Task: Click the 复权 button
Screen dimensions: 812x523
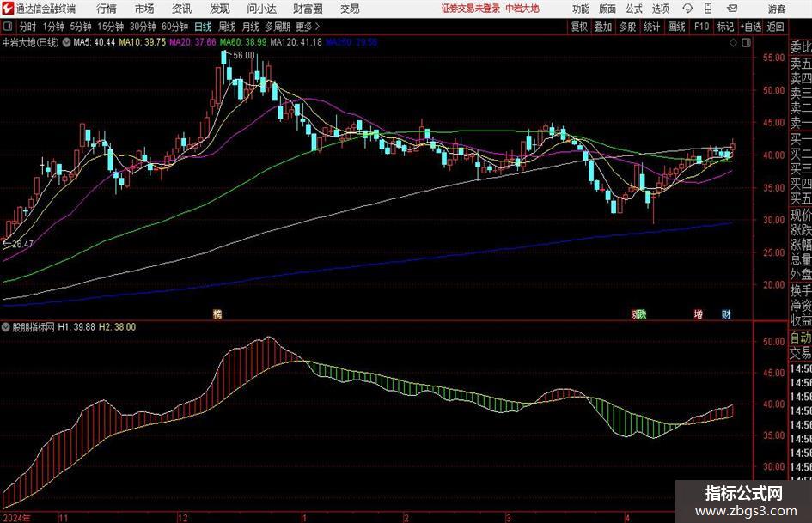Action: tap(579, 27)
